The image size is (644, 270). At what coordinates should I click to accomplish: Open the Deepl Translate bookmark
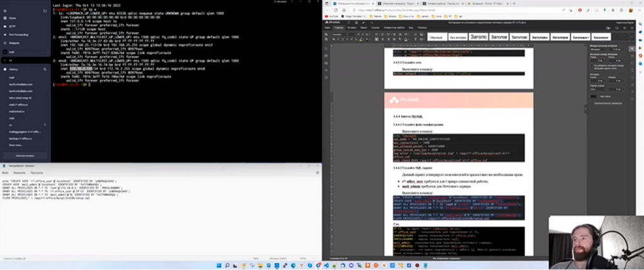(x=354, y=16)
